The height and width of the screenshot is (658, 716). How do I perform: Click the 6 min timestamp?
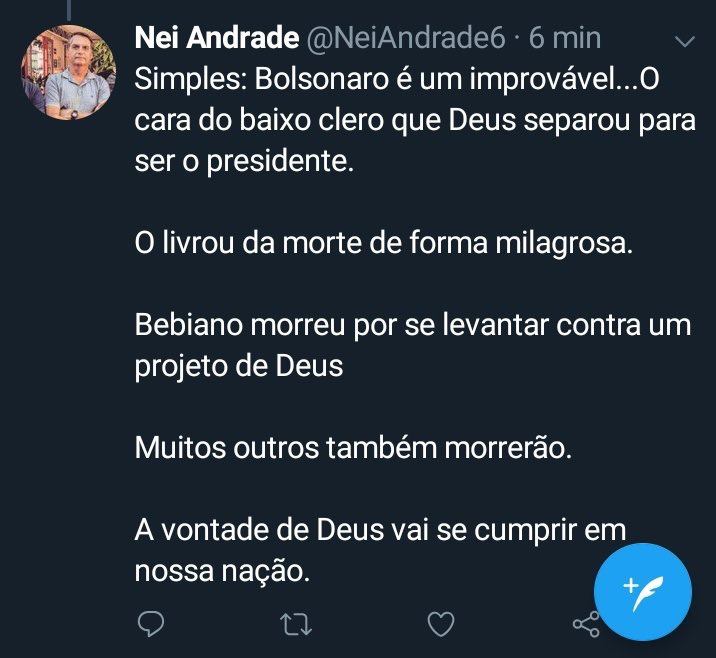coord(565,39)
